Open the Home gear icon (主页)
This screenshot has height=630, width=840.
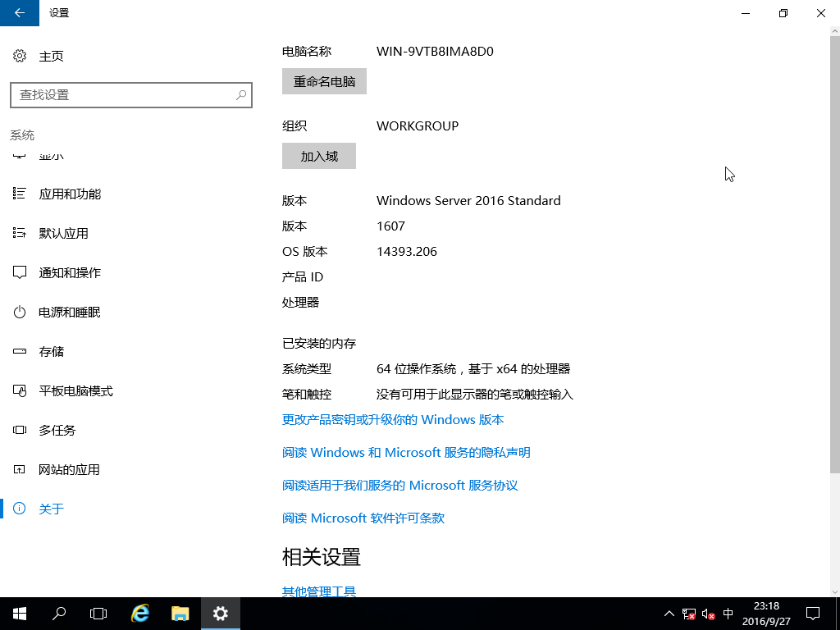point(20,56)
